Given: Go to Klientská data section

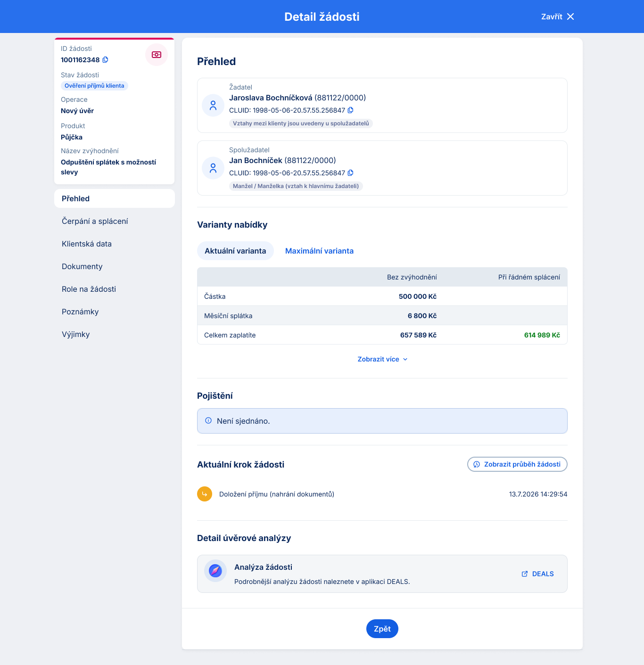Looking at the screenshot, I should coord(115,244).
